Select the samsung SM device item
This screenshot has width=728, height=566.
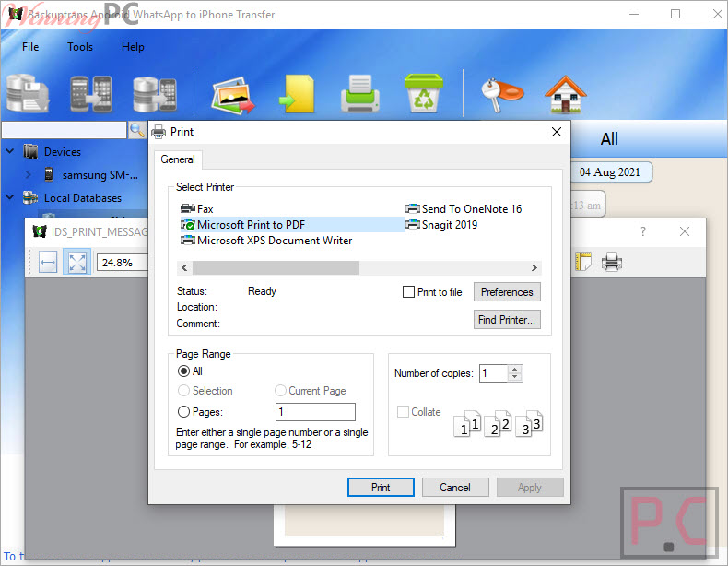click(x=100, y=175)
